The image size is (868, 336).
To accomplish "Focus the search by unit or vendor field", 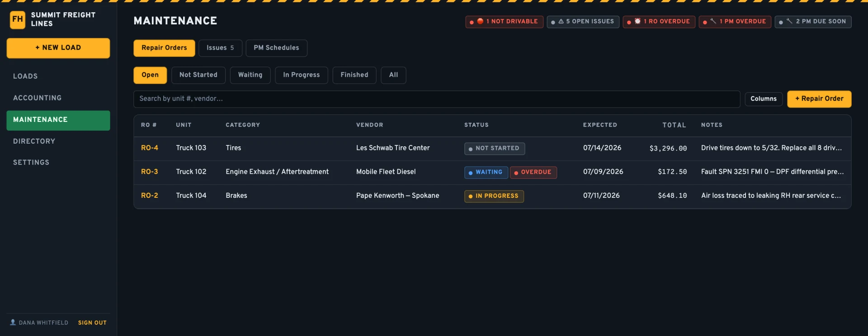I will (x=436, y=99).
